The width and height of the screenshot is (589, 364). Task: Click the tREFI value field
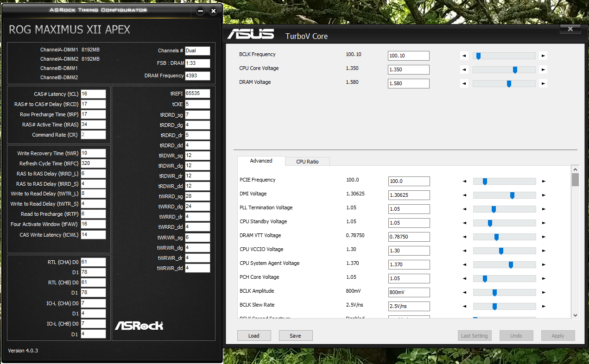pyautogui.click(x=197, y=94)
